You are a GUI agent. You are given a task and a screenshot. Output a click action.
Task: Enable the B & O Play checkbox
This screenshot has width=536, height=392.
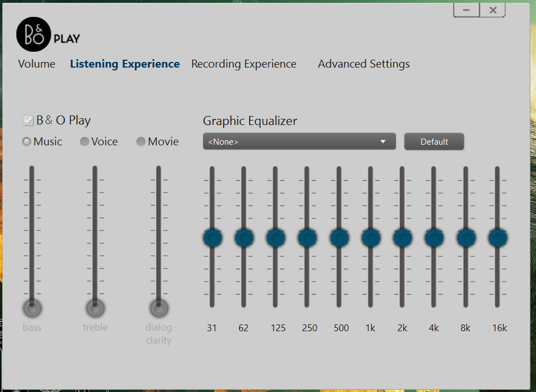pos(28,121)
